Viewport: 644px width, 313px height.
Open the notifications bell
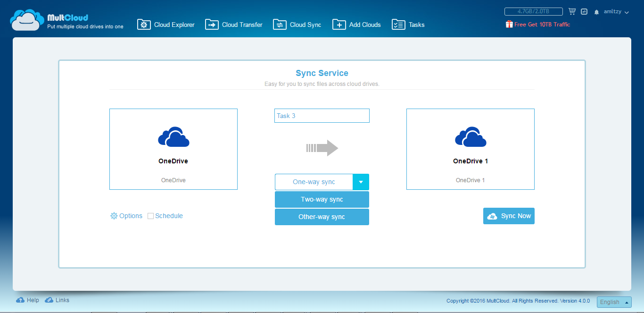pyautogui.click(x=596, y=12)
